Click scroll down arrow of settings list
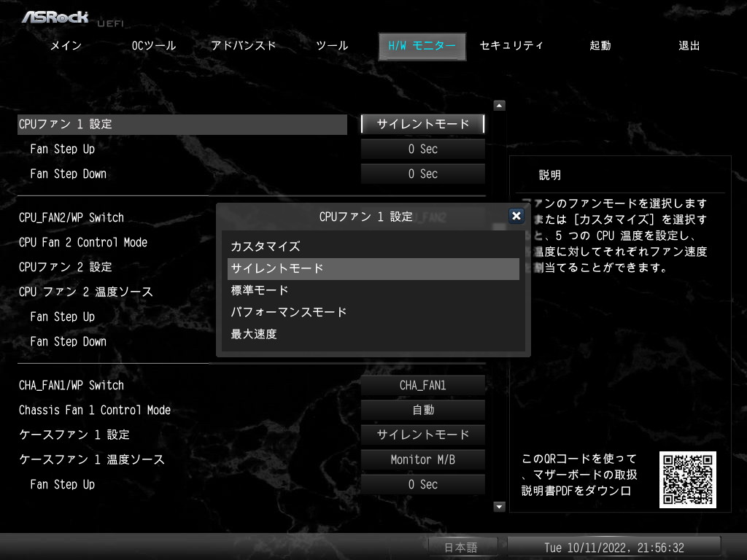The width and height of the screenshot is (747, 560). pos(499,507)
